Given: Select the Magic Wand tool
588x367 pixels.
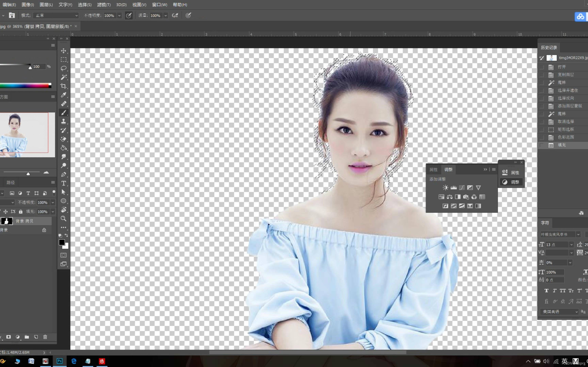Looking at the screenshot, I should click(64, 77).
